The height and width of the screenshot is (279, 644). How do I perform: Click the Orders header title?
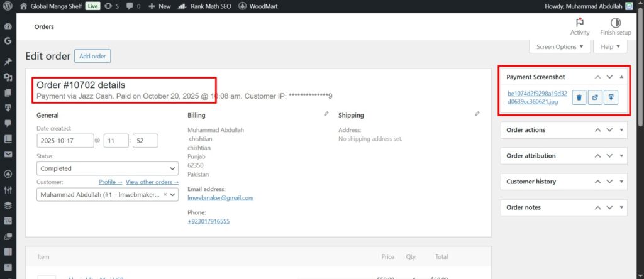click(x=44, y=26)
